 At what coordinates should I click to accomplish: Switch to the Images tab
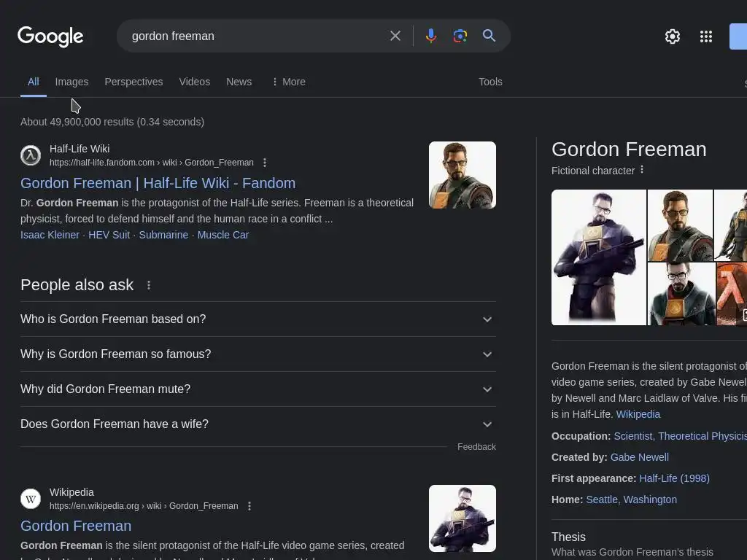pyautogui.click(x=72, y=82)
